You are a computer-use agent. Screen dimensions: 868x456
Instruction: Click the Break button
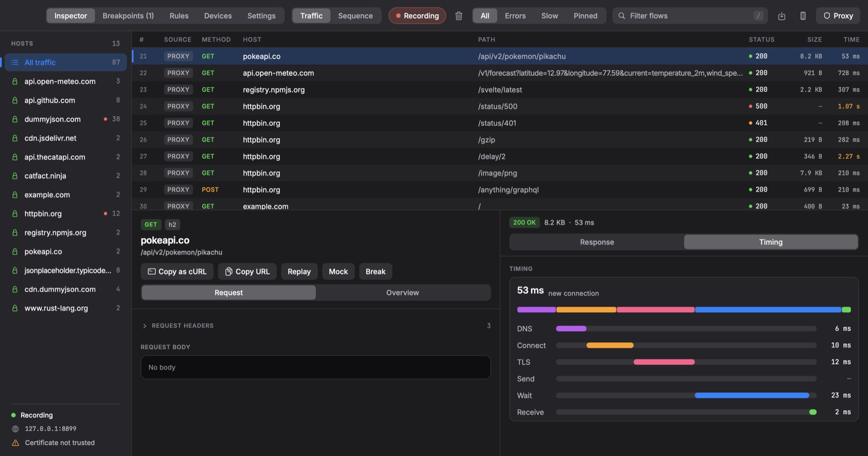[x=375, y=271]
